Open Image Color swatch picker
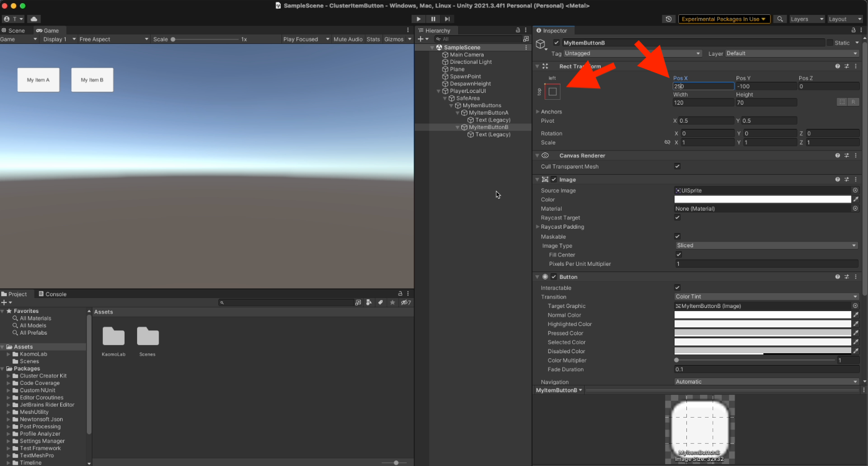Screen dimensions: 868x466 click(x=763, y=200)
